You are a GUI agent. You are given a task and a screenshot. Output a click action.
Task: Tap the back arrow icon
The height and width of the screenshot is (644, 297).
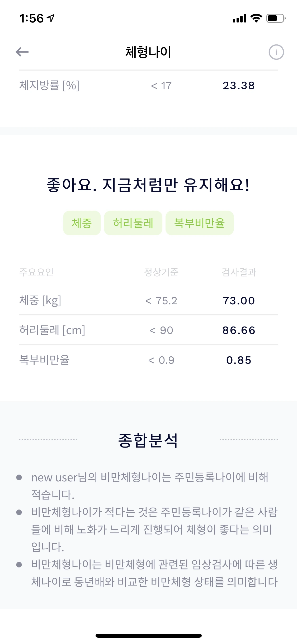tap(22, 52)
